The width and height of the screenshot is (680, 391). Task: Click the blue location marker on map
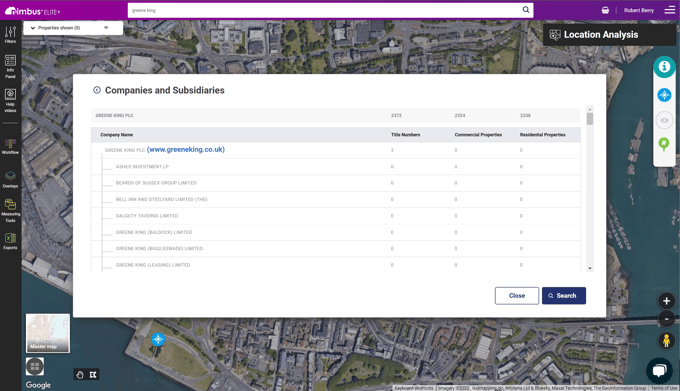[158, 339]
